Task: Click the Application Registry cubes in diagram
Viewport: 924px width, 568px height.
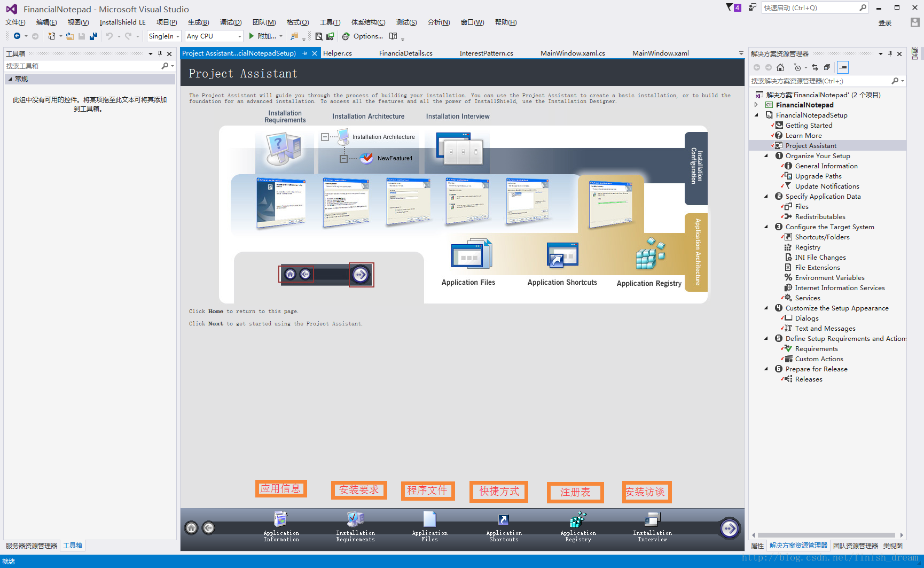Action: pos(650,254)
